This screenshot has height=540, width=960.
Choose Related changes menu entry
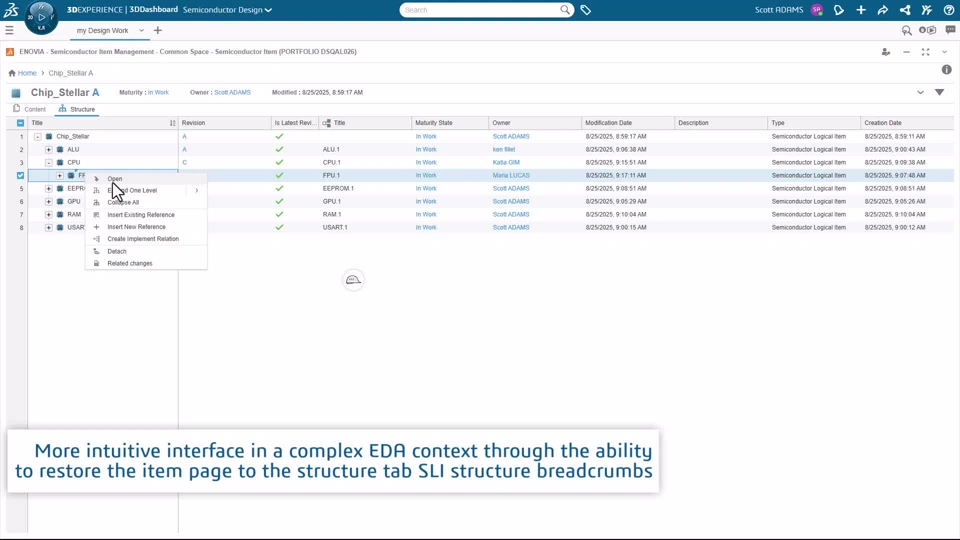[146, 264]
